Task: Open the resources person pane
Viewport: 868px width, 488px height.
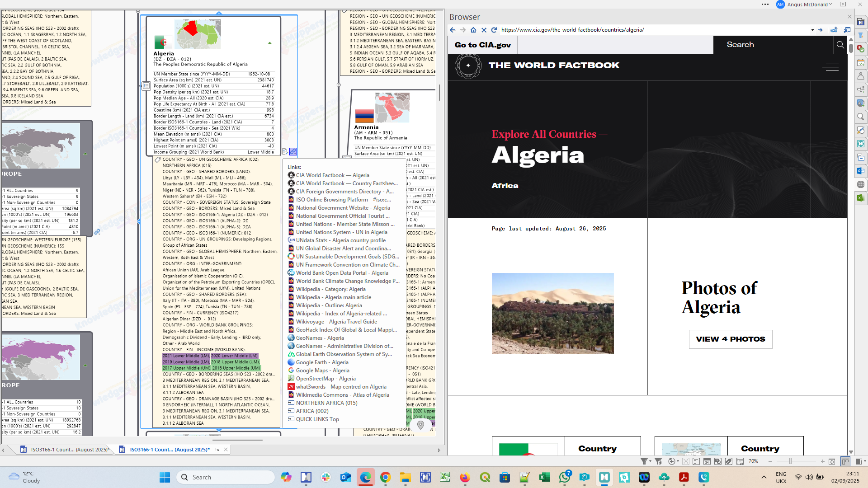Action: 861,76
